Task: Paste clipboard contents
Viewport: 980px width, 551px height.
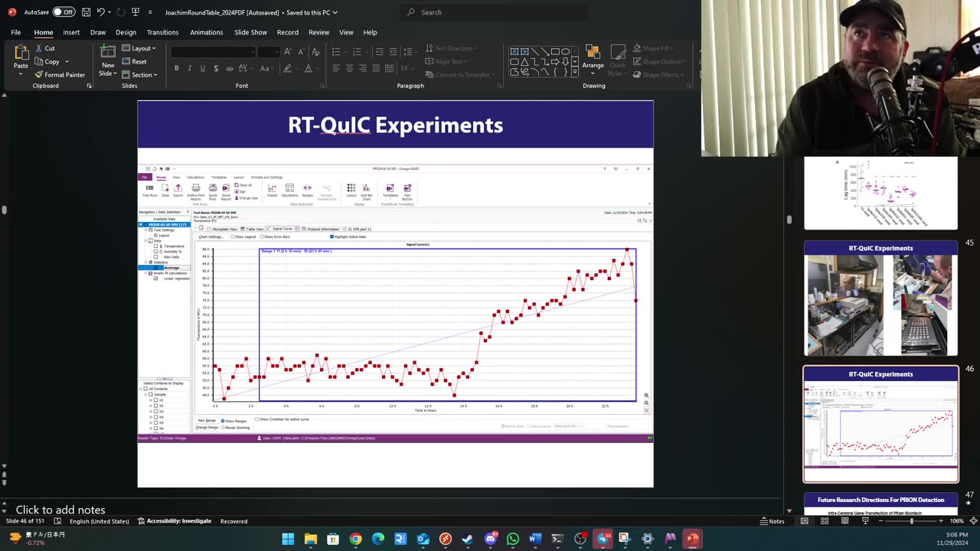Action: coord(21,58)
